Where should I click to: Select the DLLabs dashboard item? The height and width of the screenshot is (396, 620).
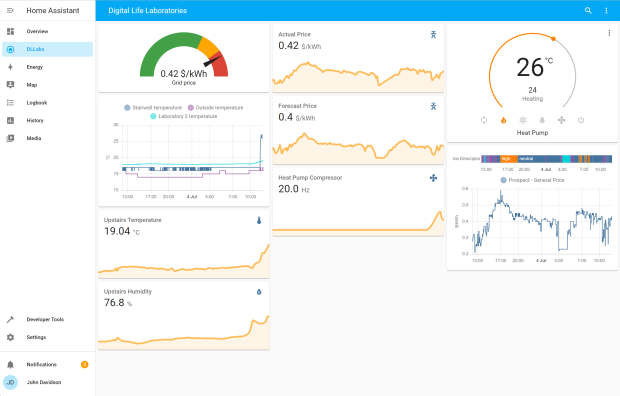pos(47,49)
